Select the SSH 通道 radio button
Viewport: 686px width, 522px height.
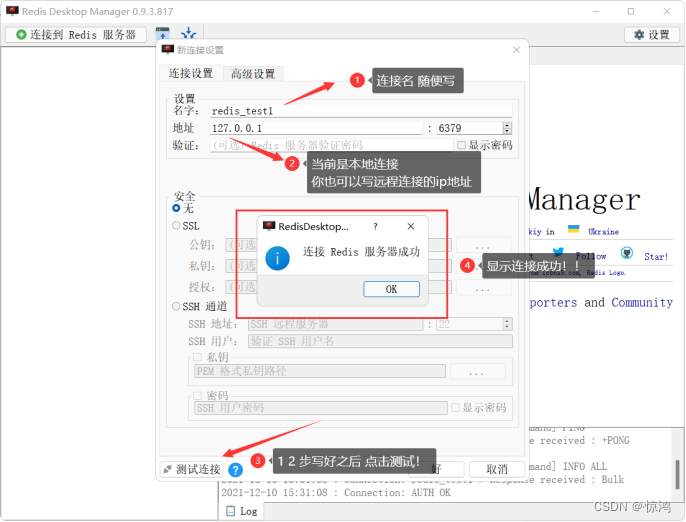point(176,306)
